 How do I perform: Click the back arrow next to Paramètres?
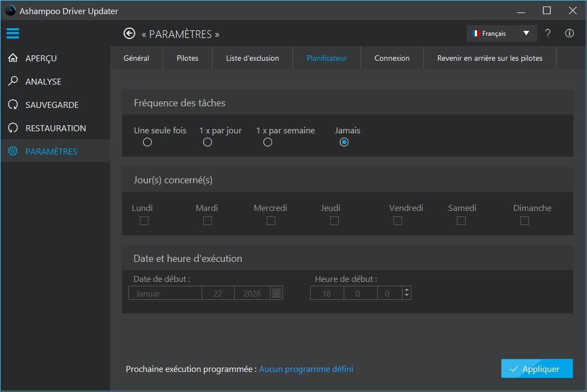coord(129,34)
